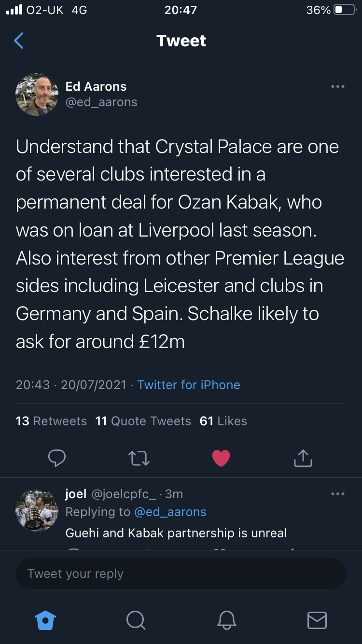View the 61 Likes list
362x644 pixels.
[223, 421]
